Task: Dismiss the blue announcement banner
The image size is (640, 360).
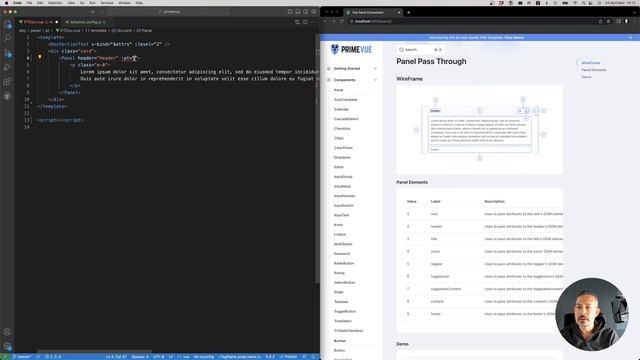Action: (x=630, y=38)
